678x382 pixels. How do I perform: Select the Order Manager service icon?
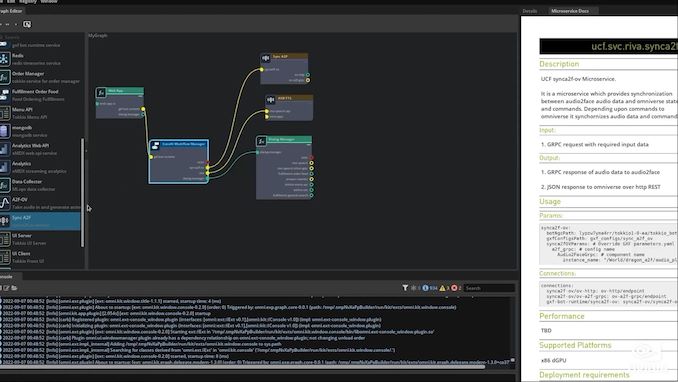point(4,77)
